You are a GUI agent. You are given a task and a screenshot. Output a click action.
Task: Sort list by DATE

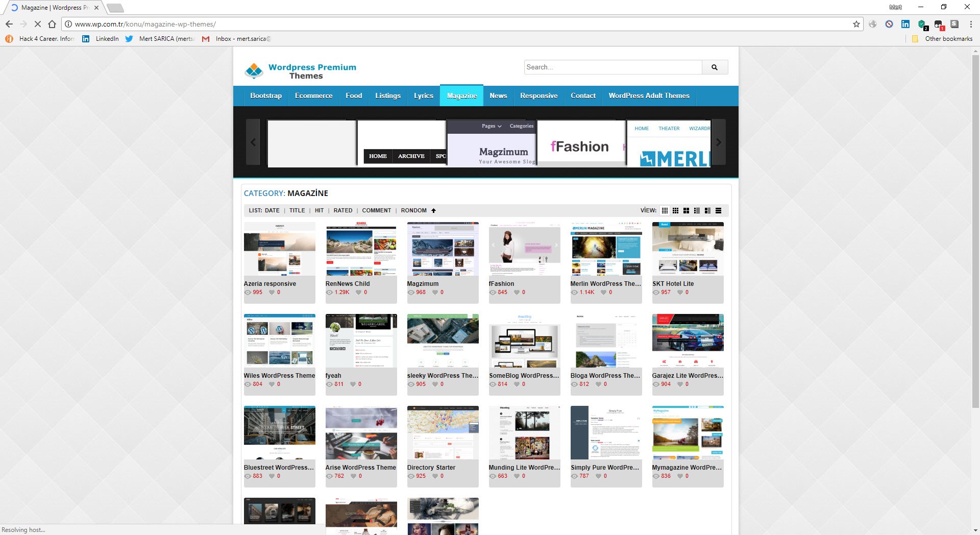[x=272, y=210]
